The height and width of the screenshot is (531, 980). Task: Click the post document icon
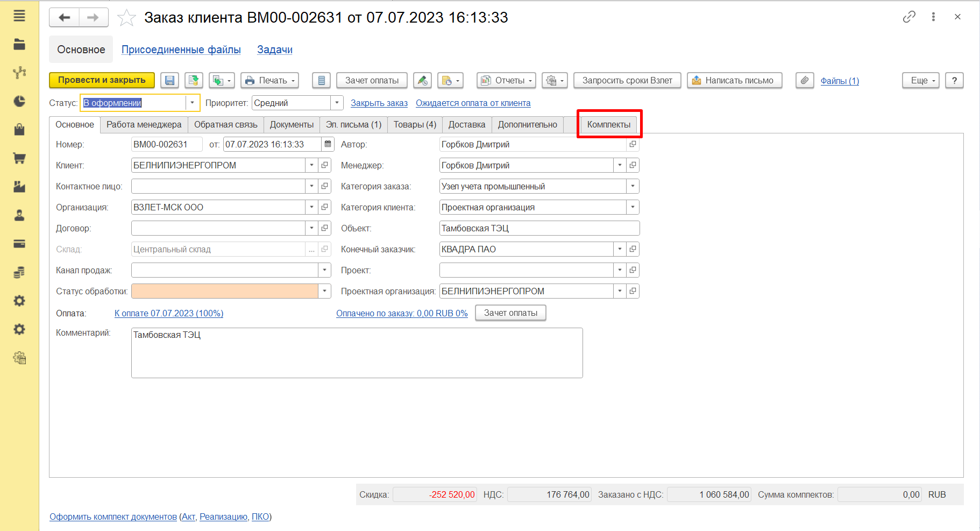[194, 80]
